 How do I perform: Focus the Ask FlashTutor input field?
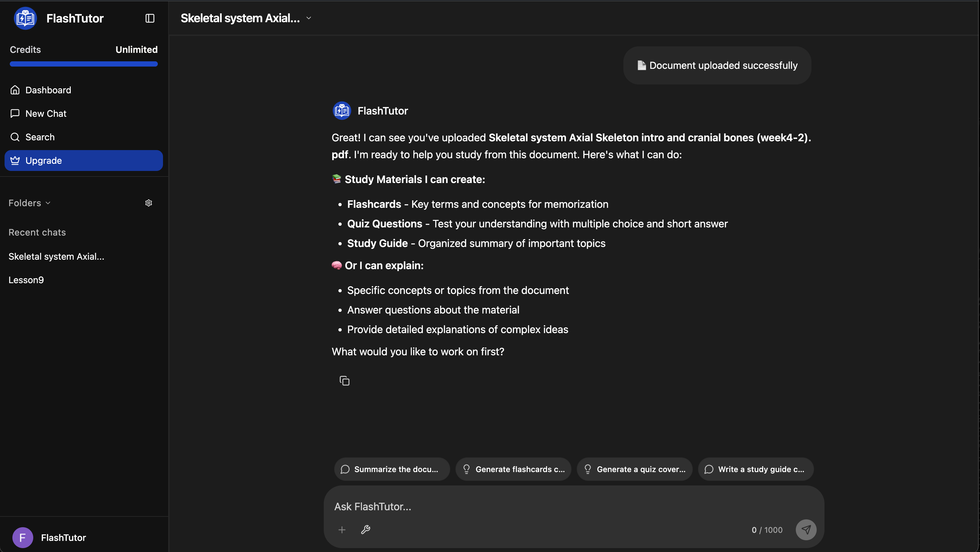point(533,506)
